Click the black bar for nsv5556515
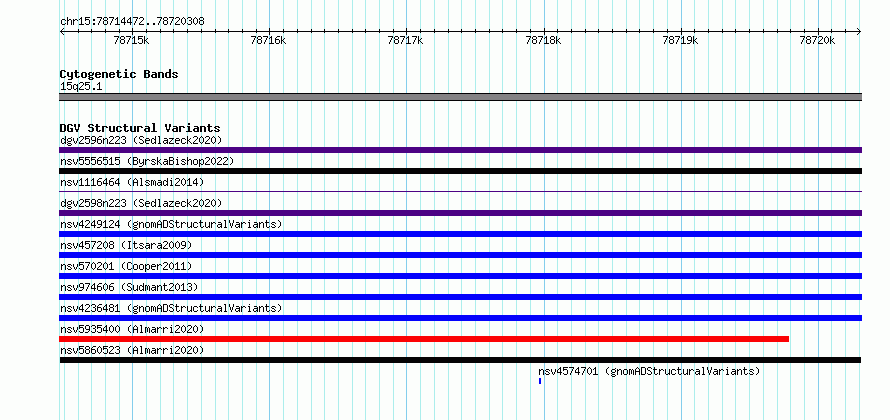 click(x=460, y=171)
